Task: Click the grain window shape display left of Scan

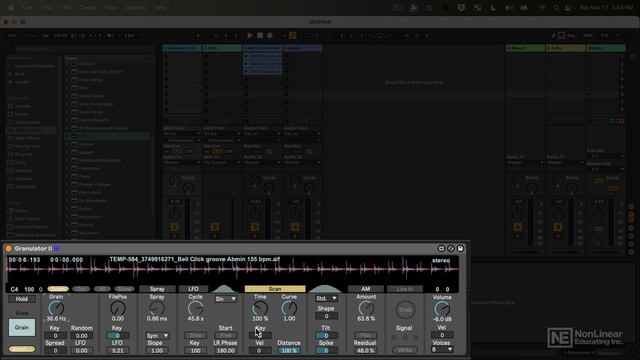Action: click(224, 289)
